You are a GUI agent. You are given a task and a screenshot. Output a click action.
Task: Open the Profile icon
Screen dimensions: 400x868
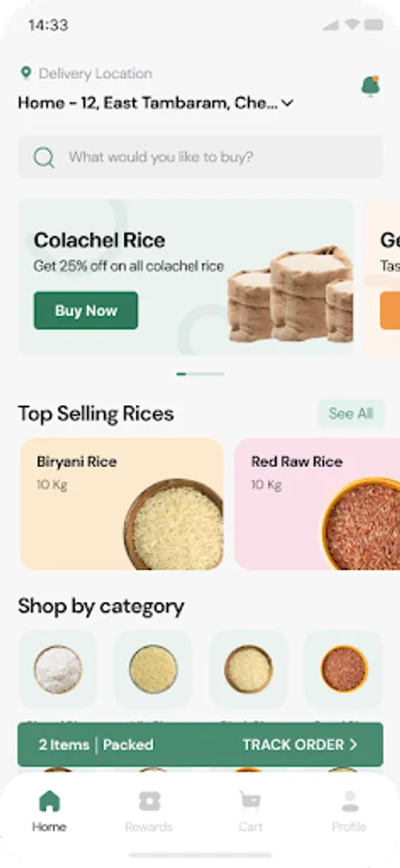(x=350, y=801)
